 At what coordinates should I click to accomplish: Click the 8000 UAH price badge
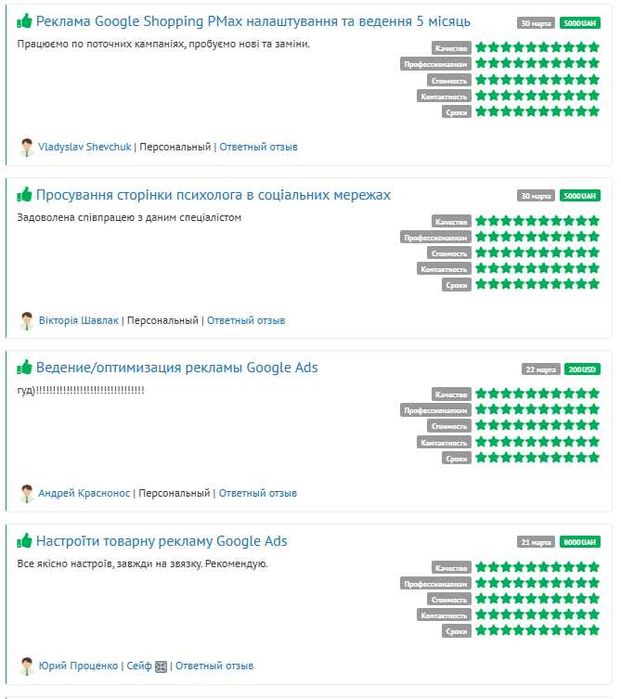click(x=579, y=542)
